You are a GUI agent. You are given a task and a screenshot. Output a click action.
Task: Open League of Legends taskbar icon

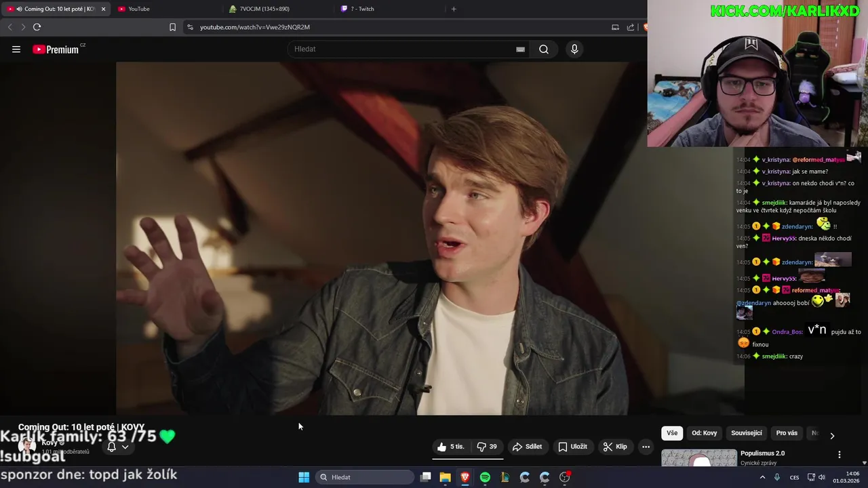[x=505, y=477]
